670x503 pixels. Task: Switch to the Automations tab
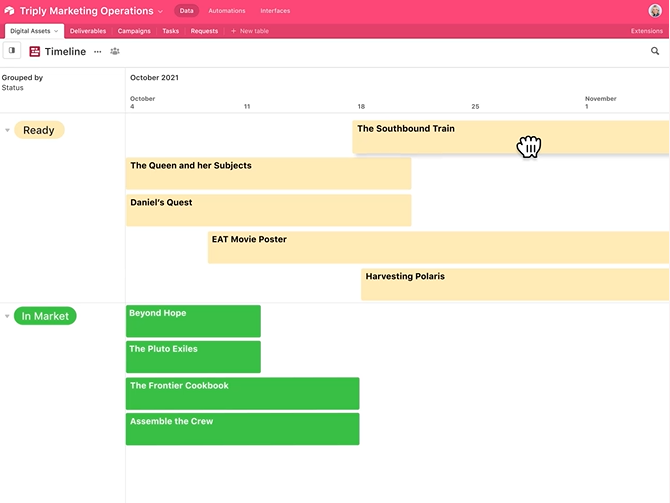coord(226,11)
